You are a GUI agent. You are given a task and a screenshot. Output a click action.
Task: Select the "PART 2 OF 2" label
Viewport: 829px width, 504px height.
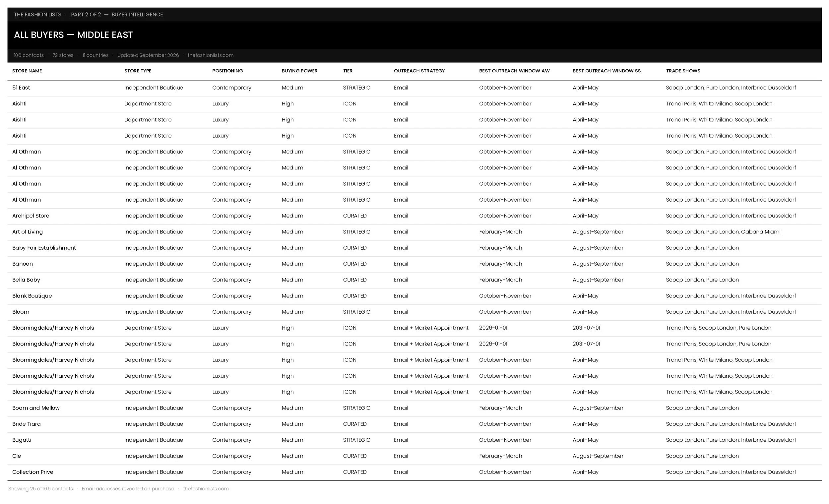[86, 15]
